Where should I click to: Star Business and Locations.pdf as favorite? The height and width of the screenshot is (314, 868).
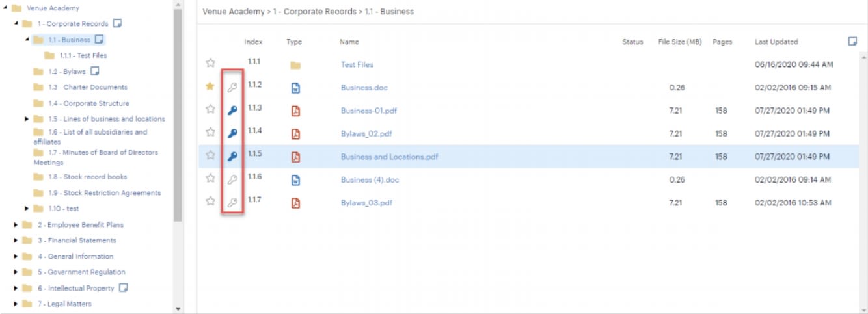(210, 155)
